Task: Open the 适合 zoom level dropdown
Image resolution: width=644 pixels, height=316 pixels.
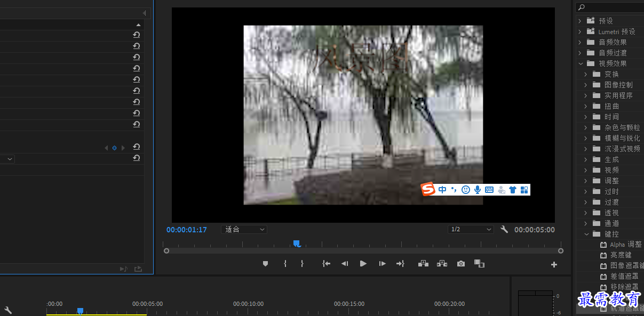Action: click(244, 229)
